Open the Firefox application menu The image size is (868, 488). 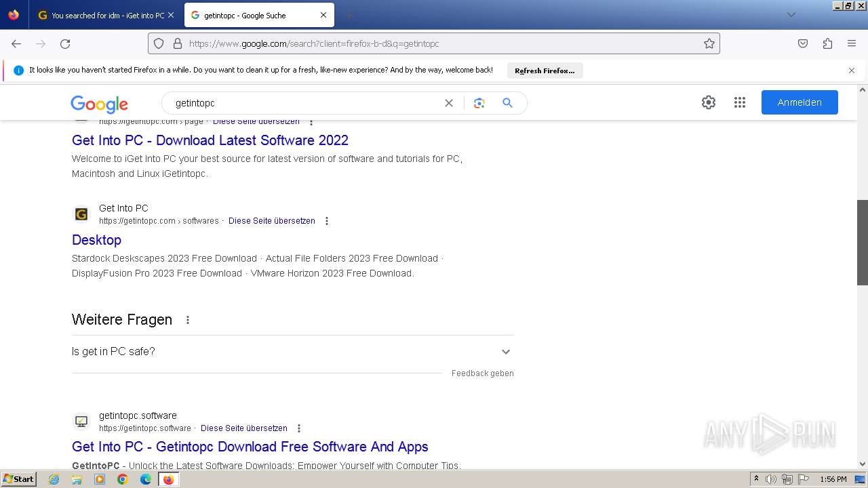click(x=852, y=43)
